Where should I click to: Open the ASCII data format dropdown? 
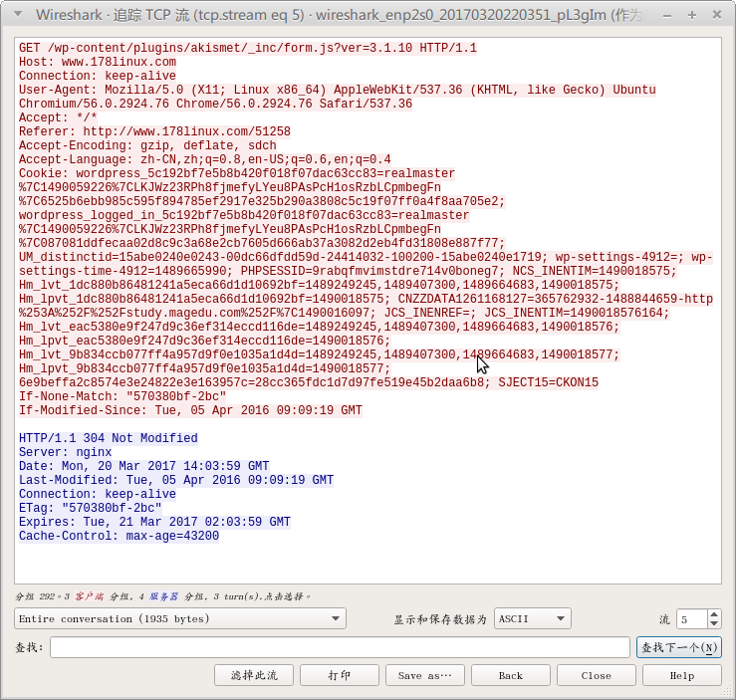click(x=532, y=618)
